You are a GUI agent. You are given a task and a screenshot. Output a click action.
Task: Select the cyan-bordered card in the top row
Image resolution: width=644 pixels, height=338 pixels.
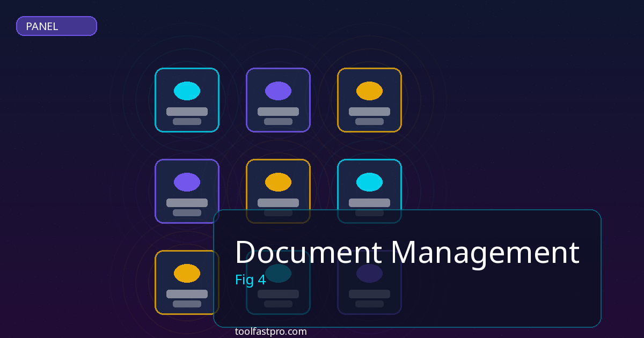pos(187,100)
